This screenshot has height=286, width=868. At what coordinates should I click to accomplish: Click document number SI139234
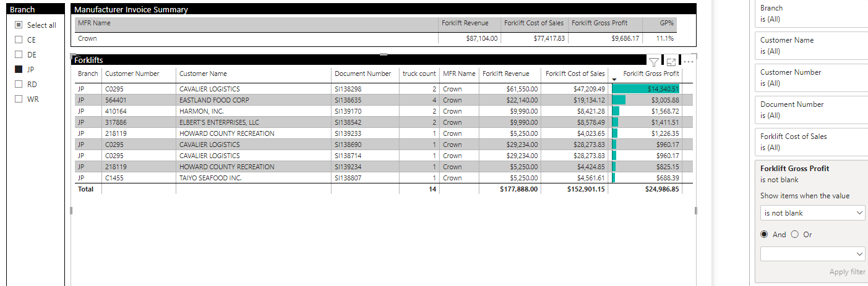point(348,167)
